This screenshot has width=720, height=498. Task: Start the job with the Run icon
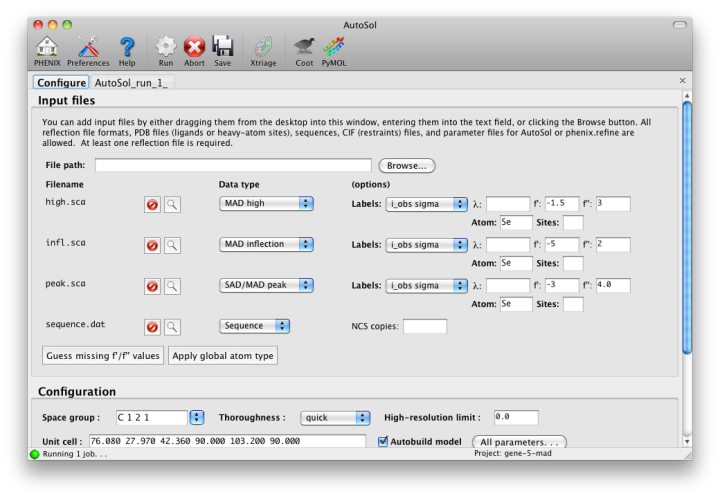[166, 48]
